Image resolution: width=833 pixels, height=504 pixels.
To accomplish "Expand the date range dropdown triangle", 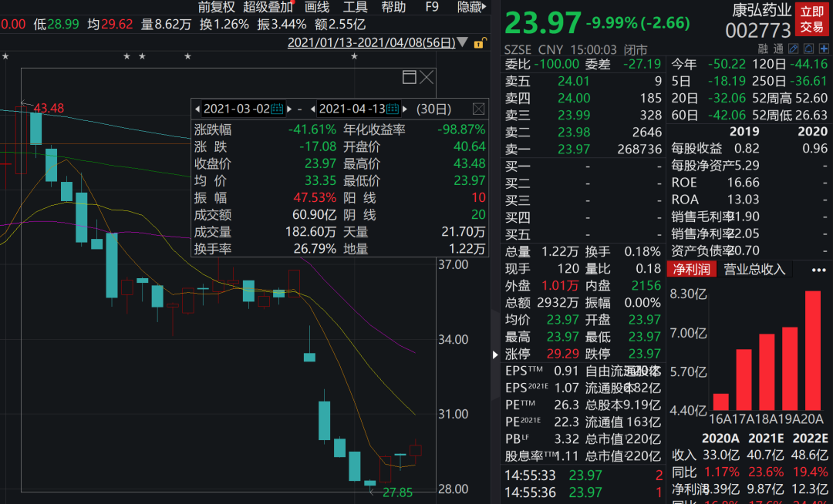I will coord(462,42).
